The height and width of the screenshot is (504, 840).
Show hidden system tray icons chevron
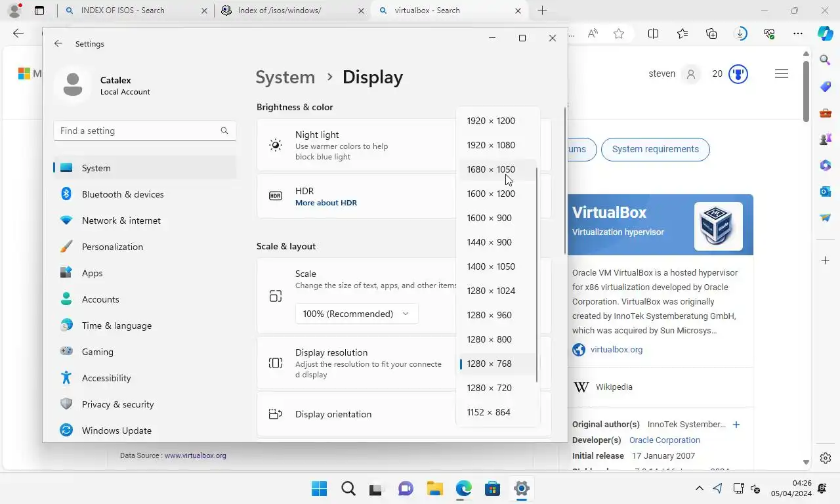point(700,489)
